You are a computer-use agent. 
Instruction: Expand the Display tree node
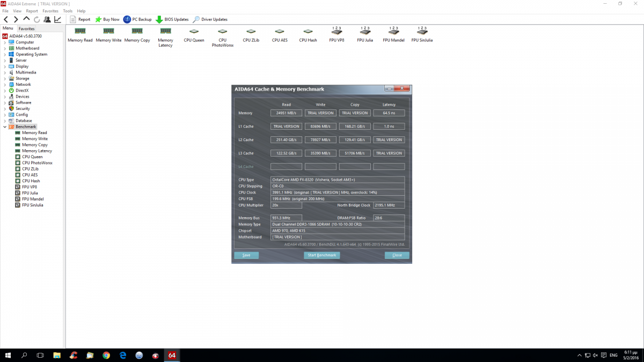coord(5,67)
